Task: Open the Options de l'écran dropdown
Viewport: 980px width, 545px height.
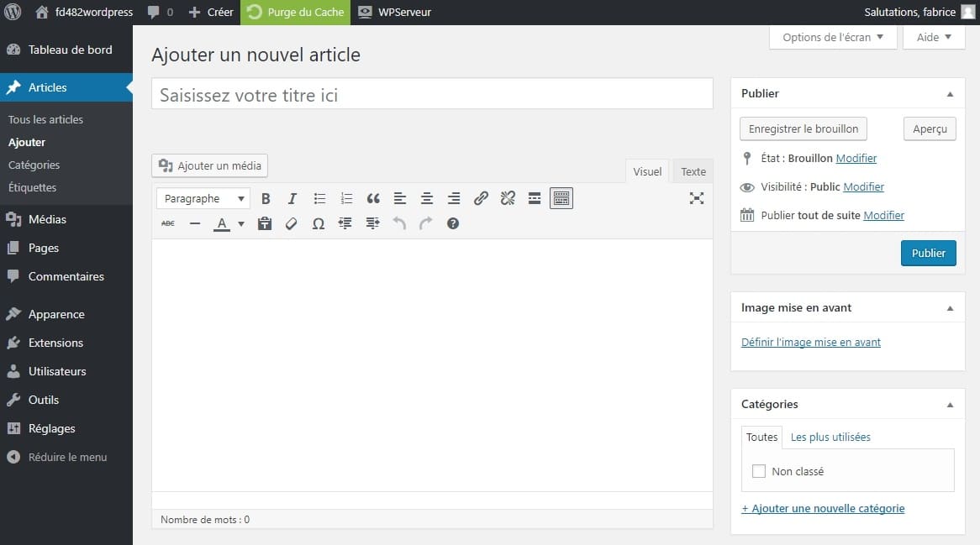Action: [831, 37]
